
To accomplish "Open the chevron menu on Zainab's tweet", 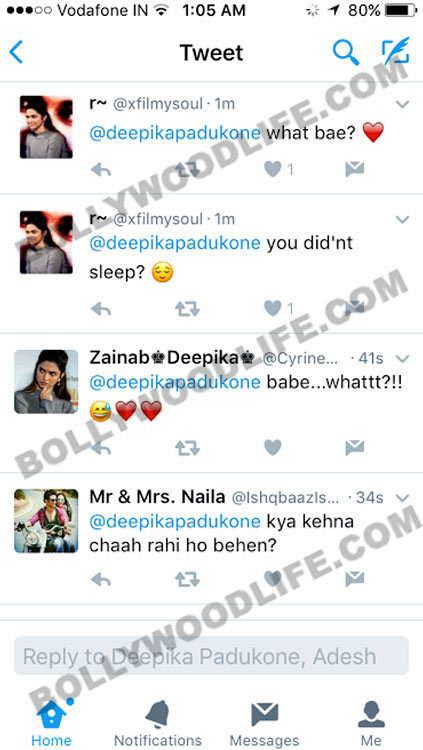I will (x=403, y=359).
